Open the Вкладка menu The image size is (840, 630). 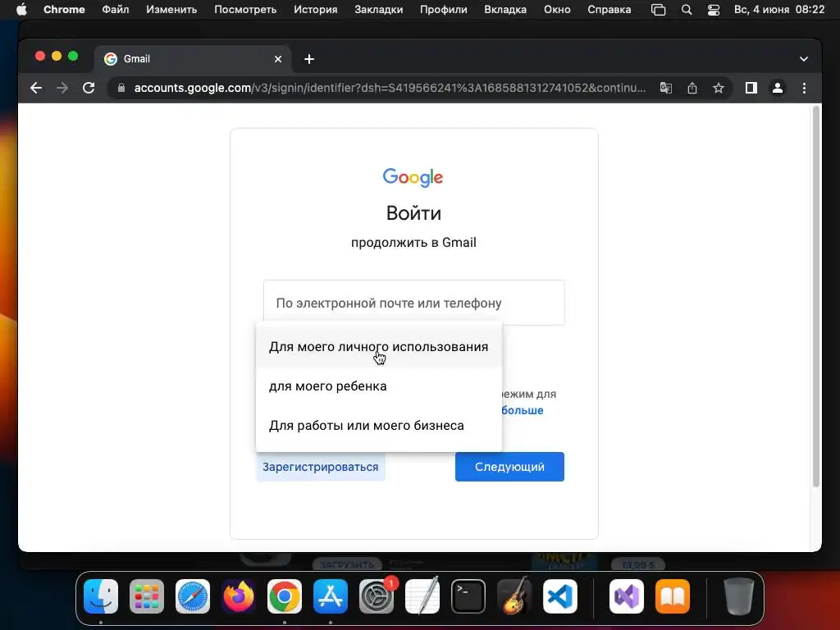(505, 10)
